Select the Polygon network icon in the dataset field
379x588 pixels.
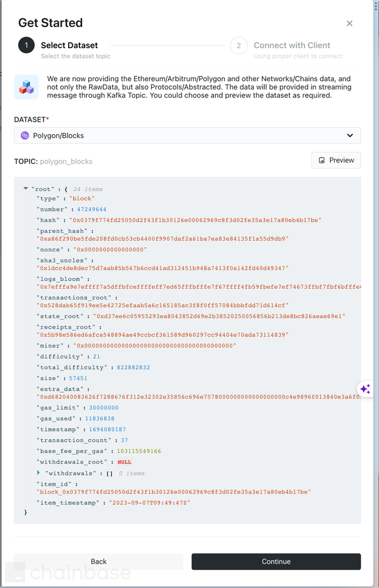coord(24,135)
